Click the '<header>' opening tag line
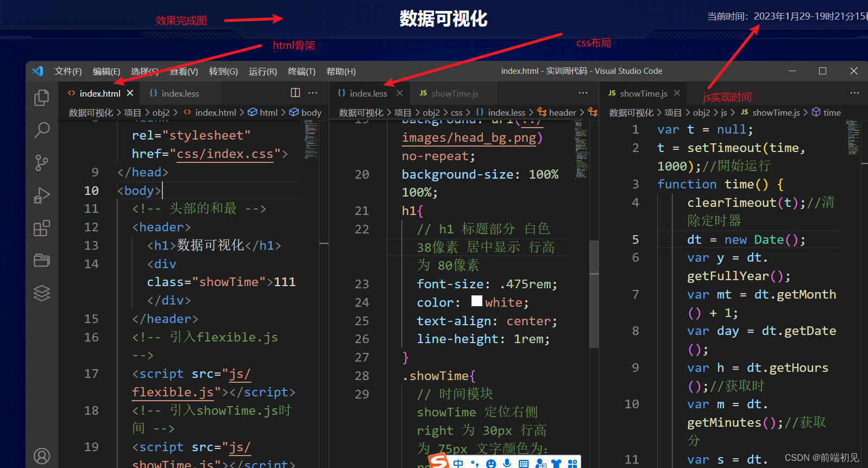The height and width of the screenshot is (468, 868). click(161, 227)
